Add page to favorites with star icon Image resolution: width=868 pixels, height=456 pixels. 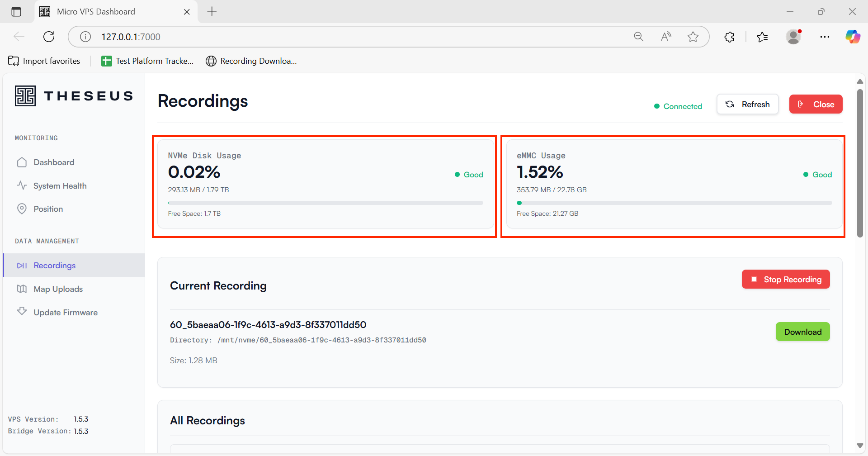tap(693, 37)
